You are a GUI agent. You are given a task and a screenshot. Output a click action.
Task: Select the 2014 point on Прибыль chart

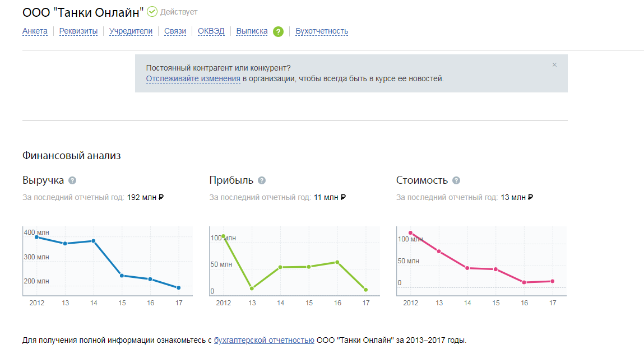[x=280, y=267]
